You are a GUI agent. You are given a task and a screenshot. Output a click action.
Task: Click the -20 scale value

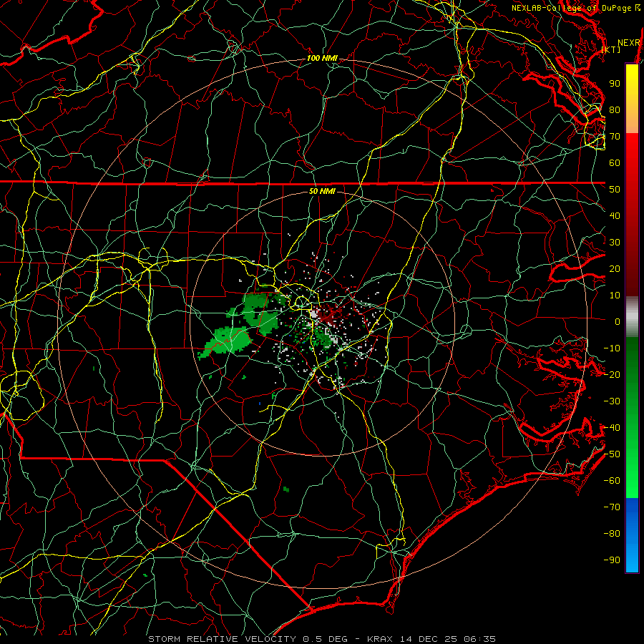pos(612,374)
